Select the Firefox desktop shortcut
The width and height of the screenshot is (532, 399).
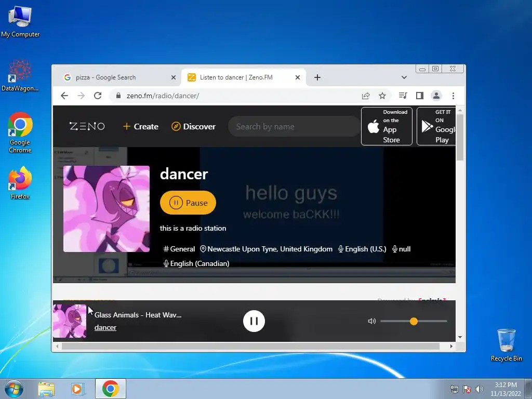point(20,182)
